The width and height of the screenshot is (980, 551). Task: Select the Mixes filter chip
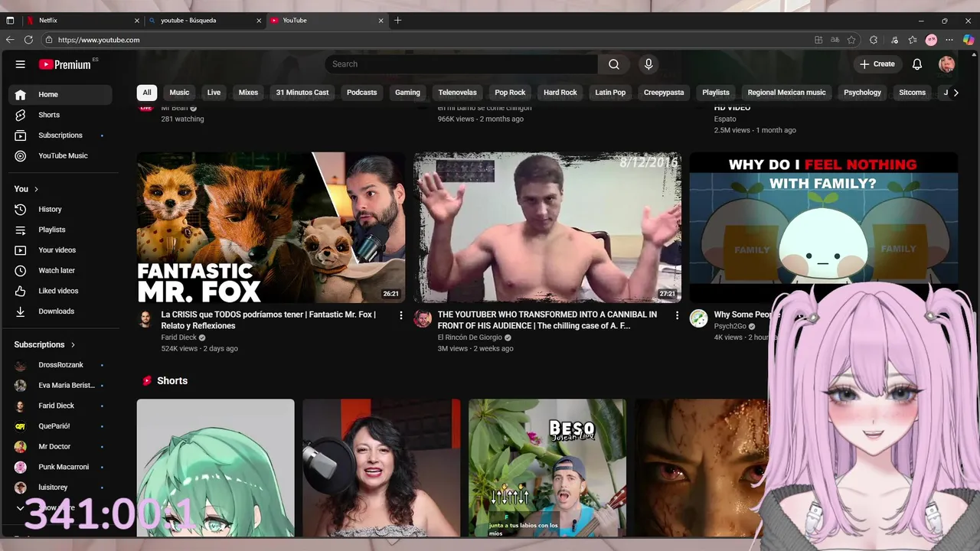pyautogui.click(x=248, y=93)
